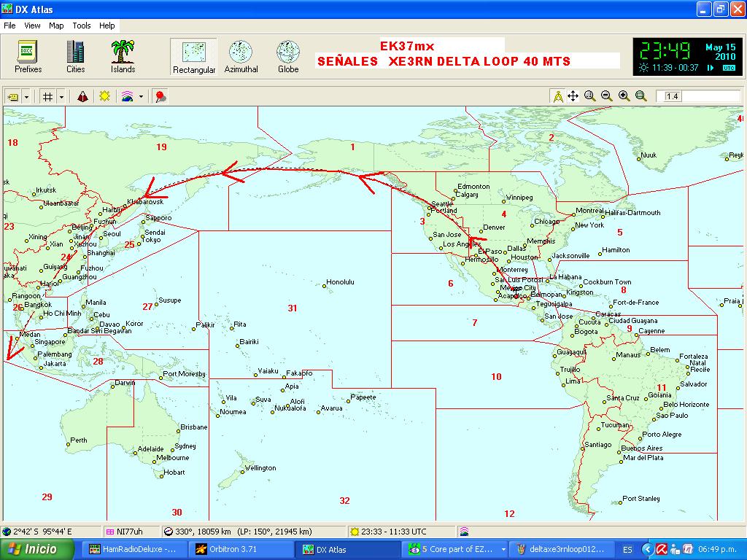Screen dimensions: 747x560
Task: Open the File menu
Action: (x=9, y=26)
